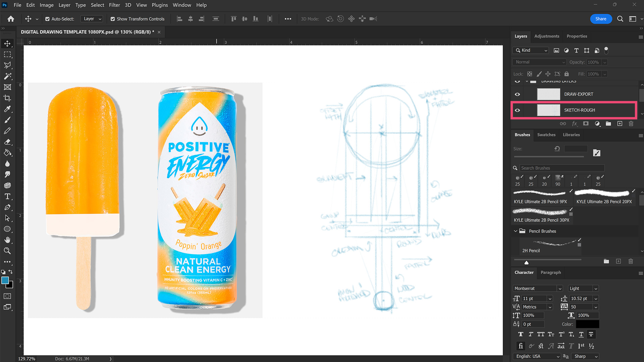Select the Move tool in toolbar
The height and width of the screenshot is (362, 644).
point(7,44)
